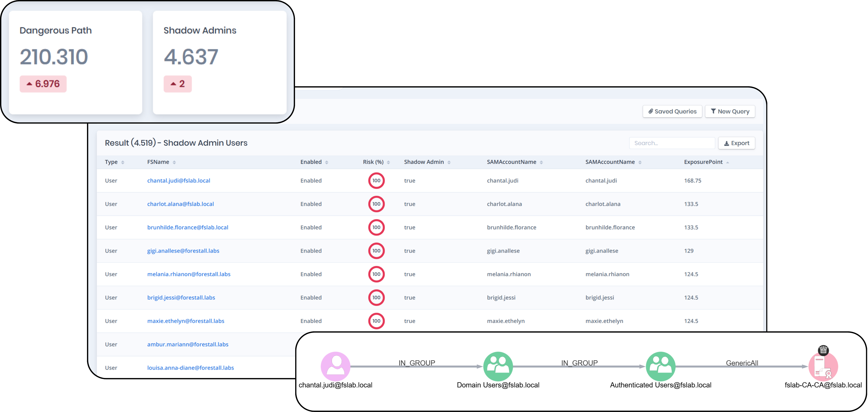Click the 100 risk badge for maxie.ethelyn
868x412 pixels.
[x=376, y=321]
